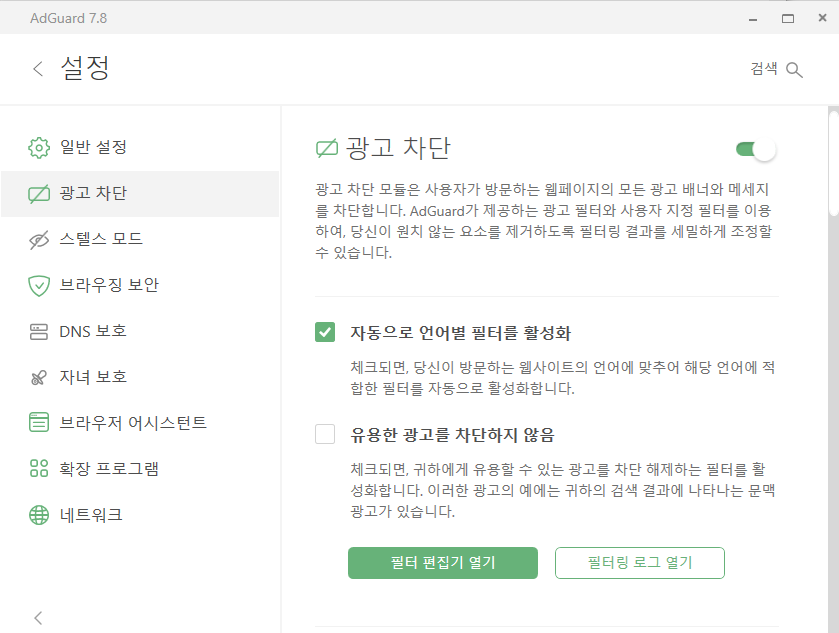The width and height of the screenshot is (839, 633).
Task: Enable 유용한 광고를 차단하지 않음 checkbox
Action: 325,434
